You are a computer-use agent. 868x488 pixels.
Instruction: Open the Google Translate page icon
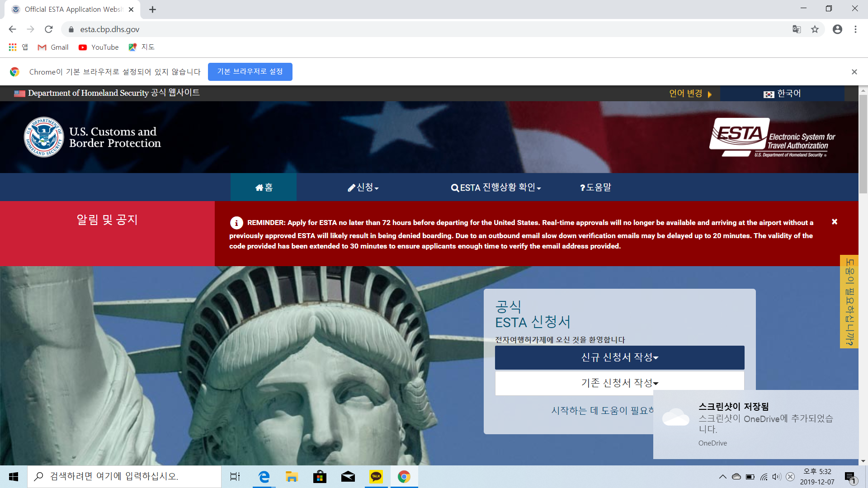point(797,29)
